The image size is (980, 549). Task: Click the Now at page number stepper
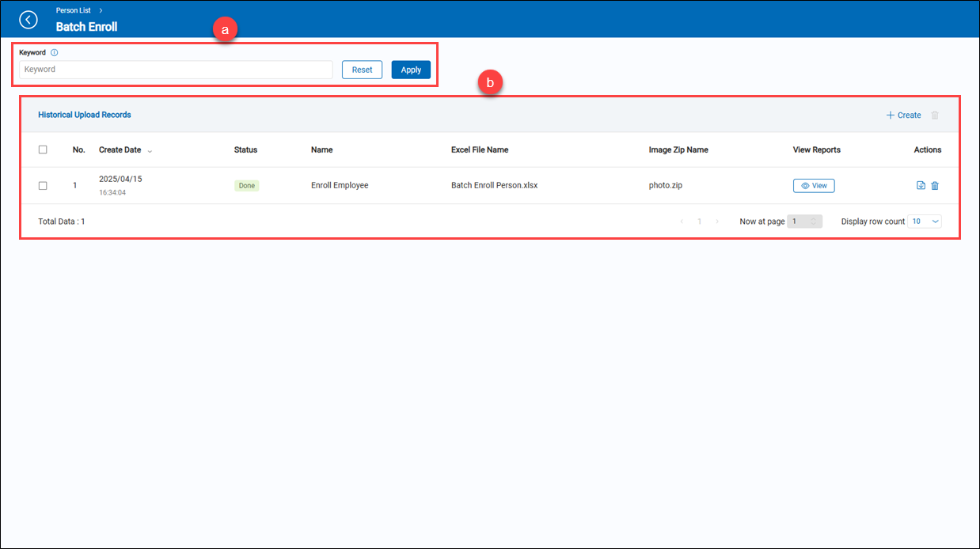805,221
